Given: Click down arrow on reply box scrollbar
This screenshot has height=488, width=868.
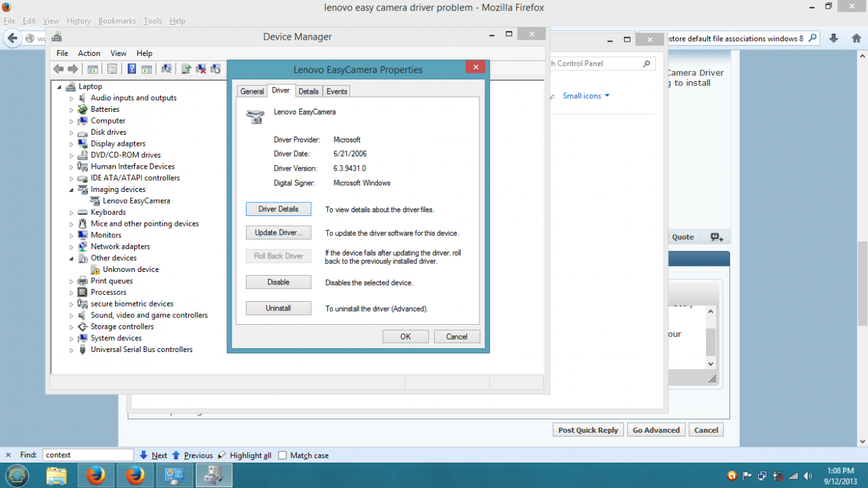Looking at the screenshot, I should coord(711,364).
